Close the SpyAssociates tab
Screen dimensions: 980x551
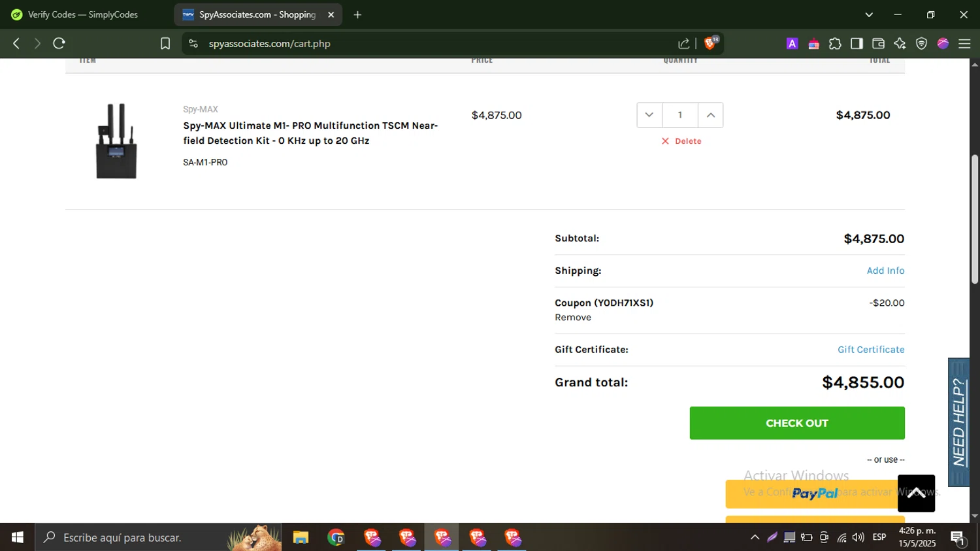coord(331,14)
